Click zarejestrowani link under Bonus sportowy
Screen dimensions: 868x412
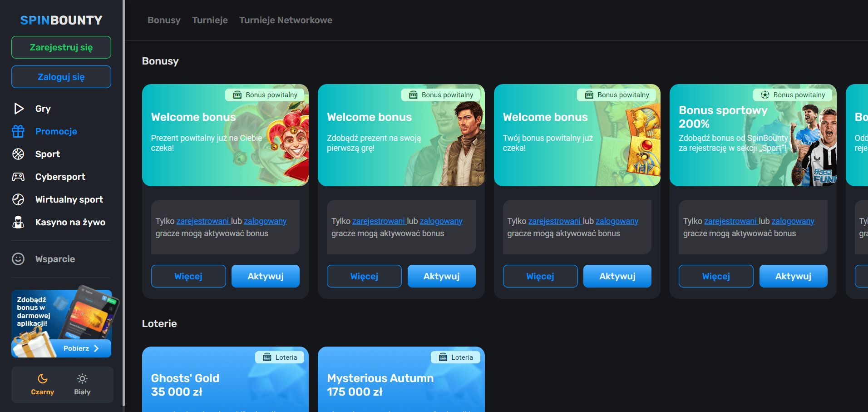pos(730,221)
